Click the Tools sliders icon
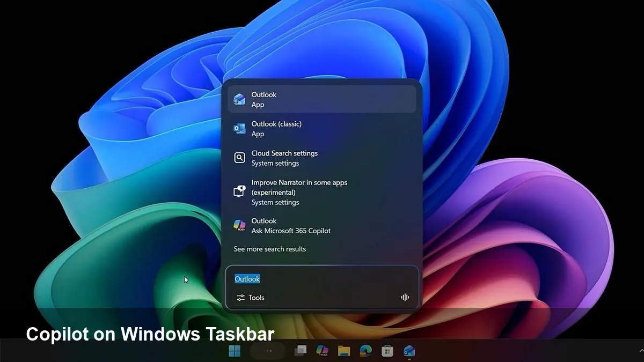644x362 pixels. pyautogui.click(x=240, y=298)
